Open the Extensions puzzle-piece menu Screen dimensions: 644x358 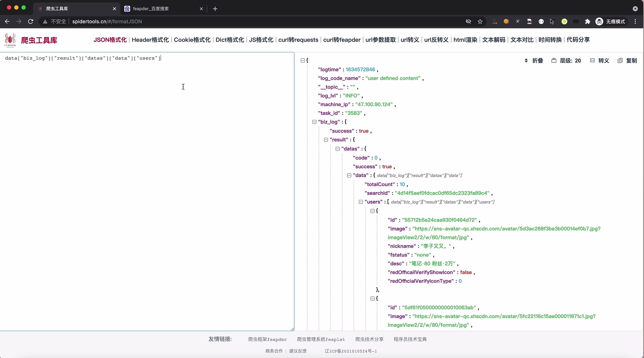[x=587, y=21]
